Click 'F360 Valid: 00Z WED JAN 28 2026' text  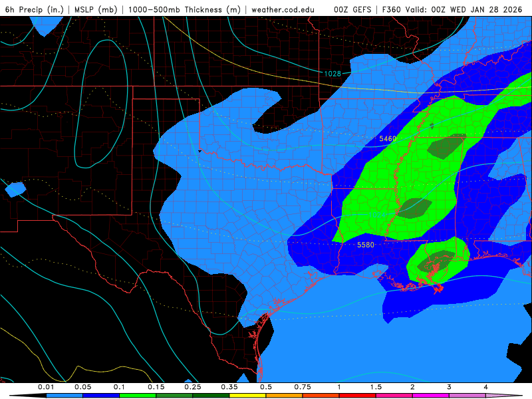pos(452,9)
